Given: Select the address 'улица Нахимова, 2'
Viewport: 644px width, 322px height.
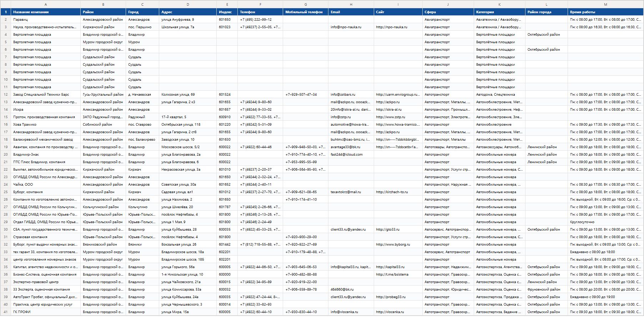Looking at the screenshot, I should 188,200.
